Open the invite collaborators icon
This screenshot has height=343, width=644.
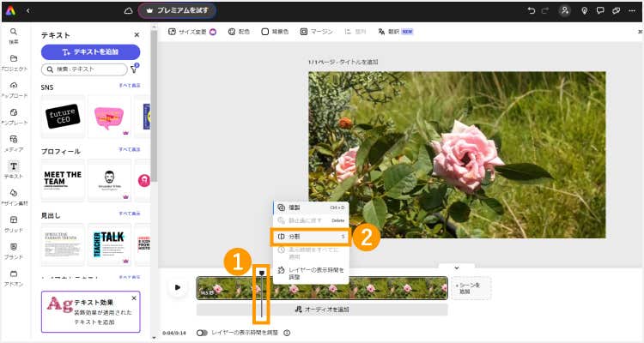565,10
